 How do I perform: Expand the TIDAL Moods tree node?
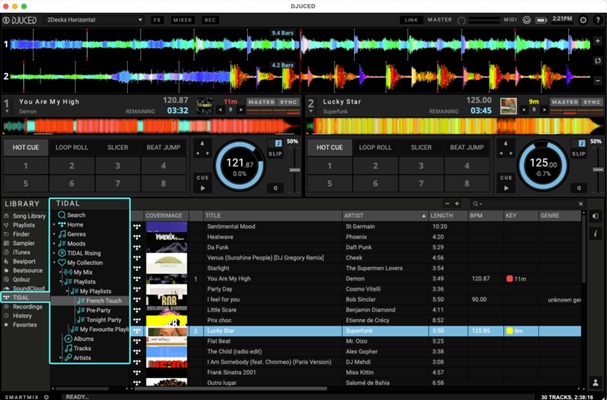pyautogui.click(x=54, y=244)
